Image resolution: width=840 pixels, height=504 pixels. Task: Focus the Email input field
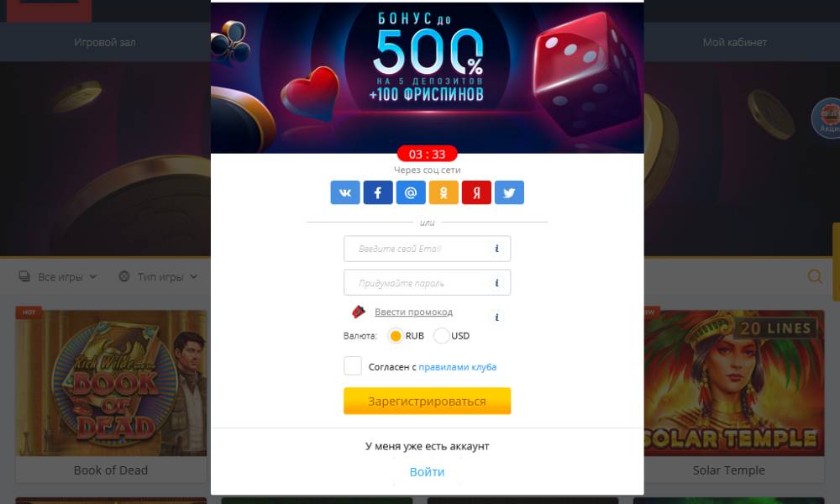click(x=427, y=249)
